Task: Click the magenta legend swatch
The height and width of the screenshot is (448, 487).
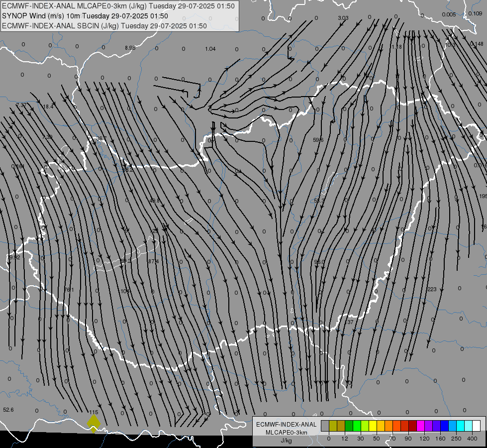Action: (x=421, y=426)
